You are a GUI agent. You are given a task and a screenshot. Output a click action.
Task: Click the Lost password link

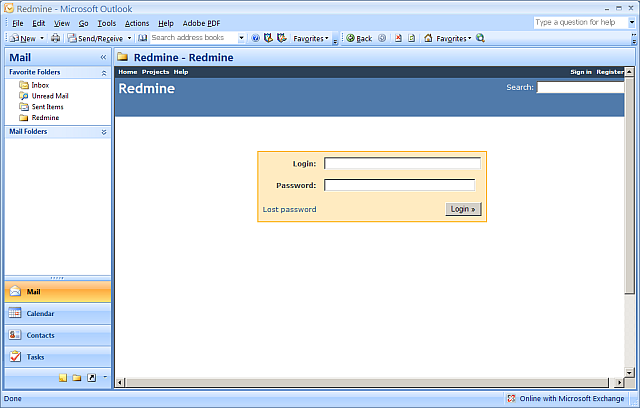(x=289, y=209)
